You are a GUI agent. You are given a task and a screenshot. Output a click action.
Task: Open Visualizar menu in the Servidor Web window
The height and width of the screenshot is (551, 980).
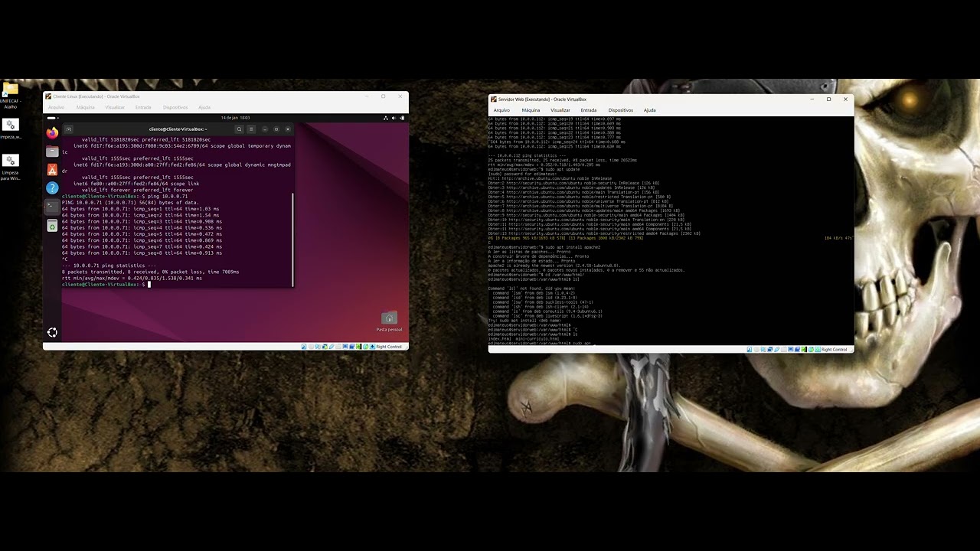(x=560, y=110)
